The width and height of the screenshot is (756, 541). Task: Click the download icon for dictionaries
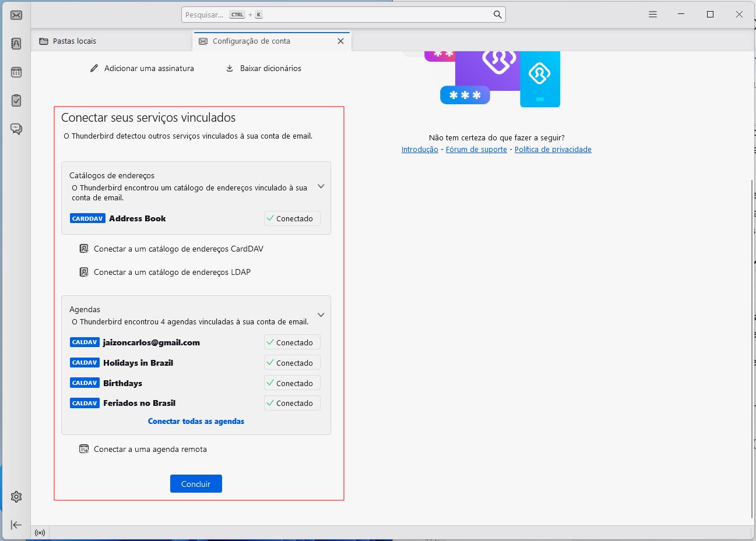(230, 68)
